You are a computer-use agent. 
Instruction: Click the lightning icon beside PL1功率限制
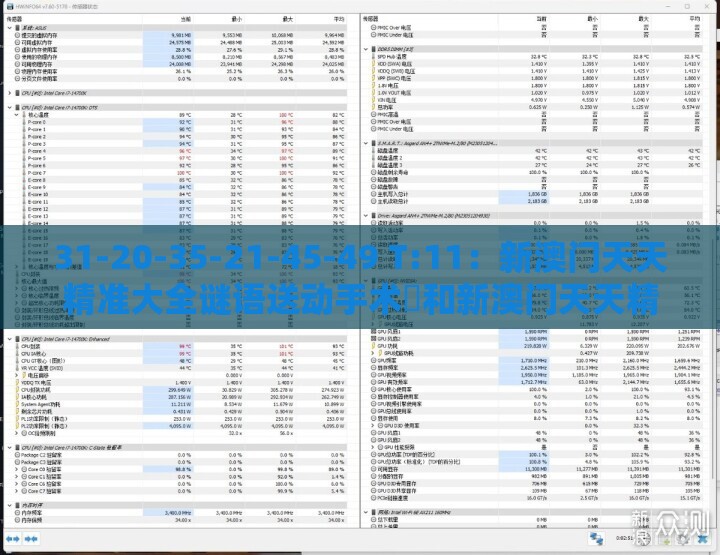(17, 419)
